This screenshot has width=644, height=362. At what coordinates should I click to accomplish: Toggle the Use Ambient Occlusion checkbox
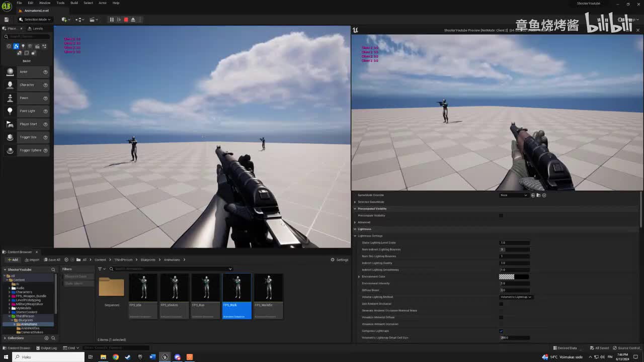click(x=501, y=304)
